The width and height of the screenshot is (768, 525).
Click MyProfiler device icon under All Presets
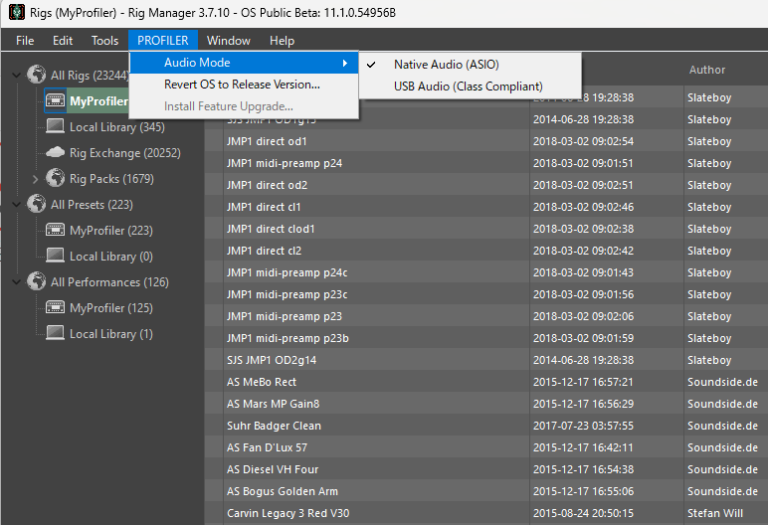tap(55, 230)
